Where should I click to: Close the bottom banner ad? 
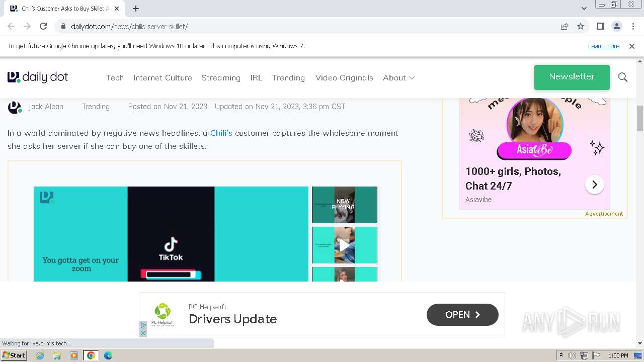(x=143, y=333)
